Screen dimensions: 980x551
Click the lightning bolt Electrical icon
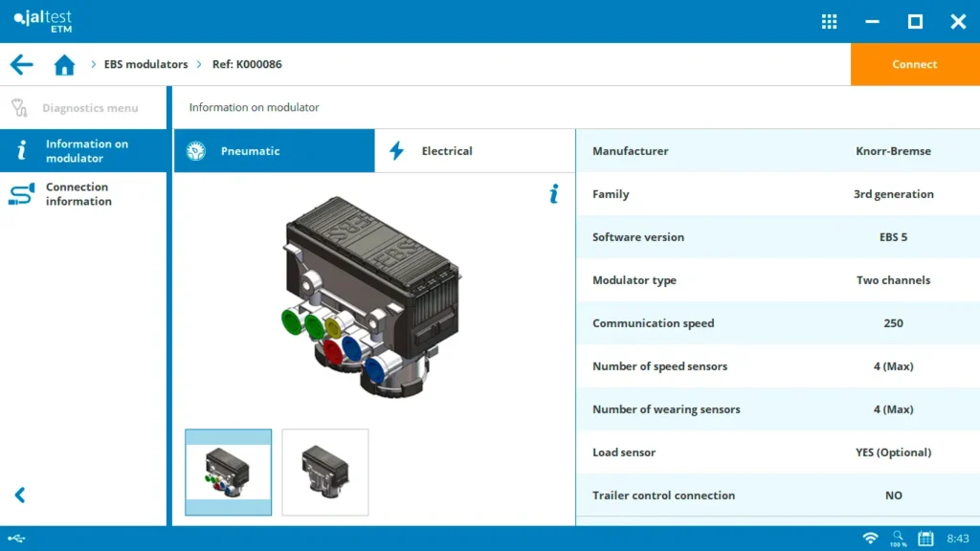pos(397,150)
